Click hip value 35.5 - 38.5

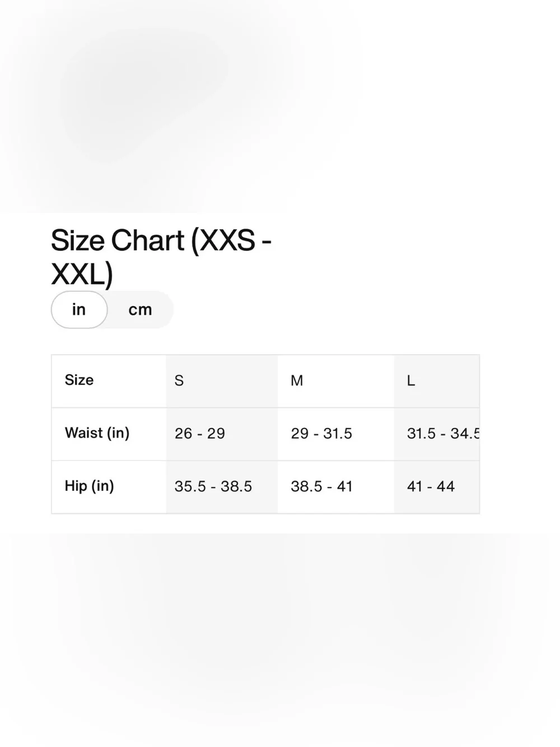[x=213, y=486]
